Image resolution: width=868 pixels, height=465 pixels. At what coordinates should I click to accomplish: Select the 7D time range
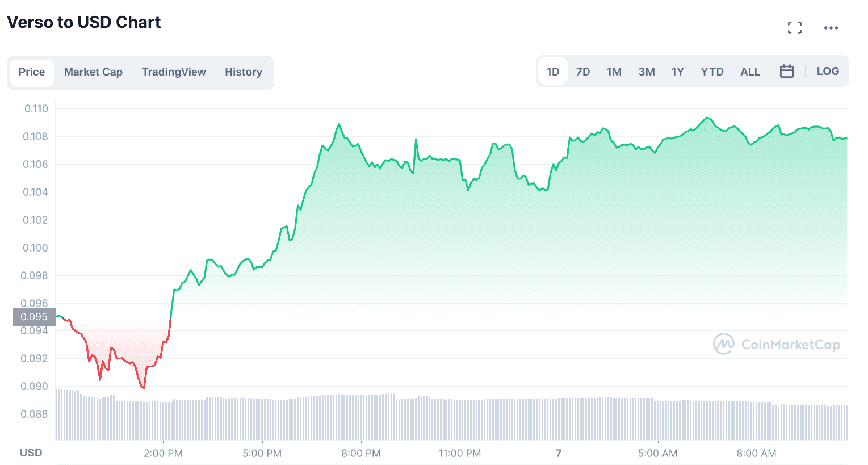(583, 72)
